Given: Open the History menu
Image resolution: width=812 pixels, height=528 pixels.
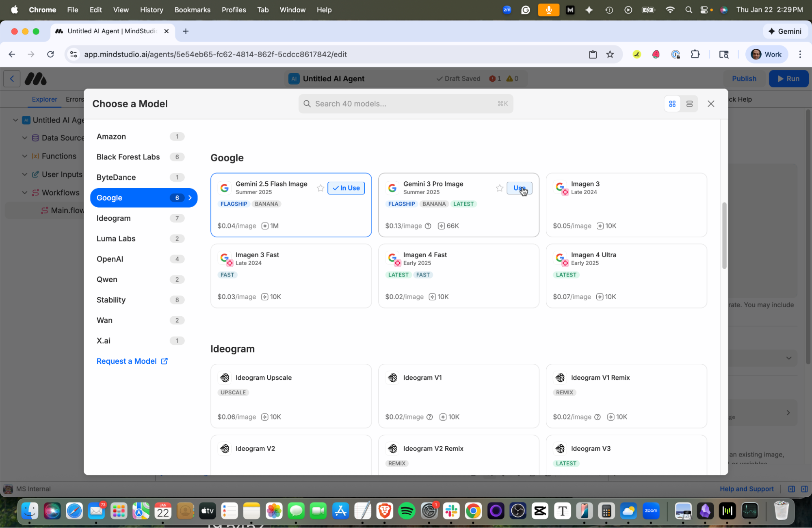Looking at the screenshot, I should coord(151,10).
